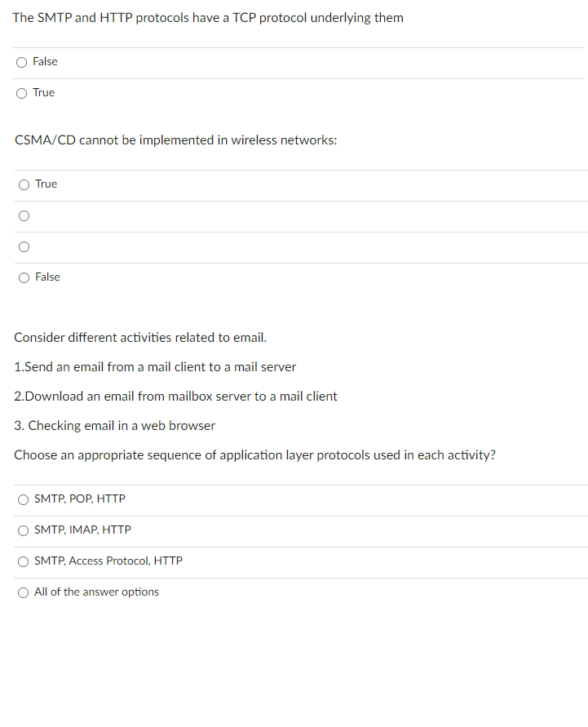The width and height of the screenshot is (588, 727).
Task: Select the third unlabeled option in CSMA/CD question
Action: coord(24,246)
